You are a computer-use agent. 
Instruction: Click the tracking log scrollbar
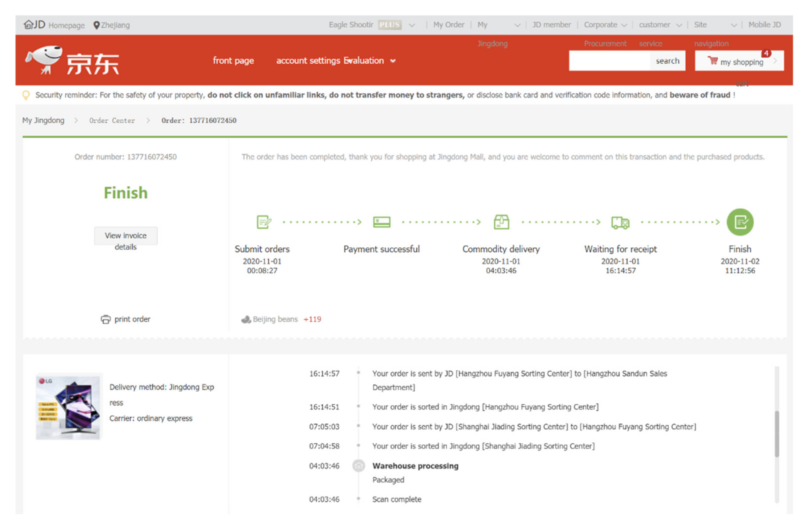pos(776,434)
